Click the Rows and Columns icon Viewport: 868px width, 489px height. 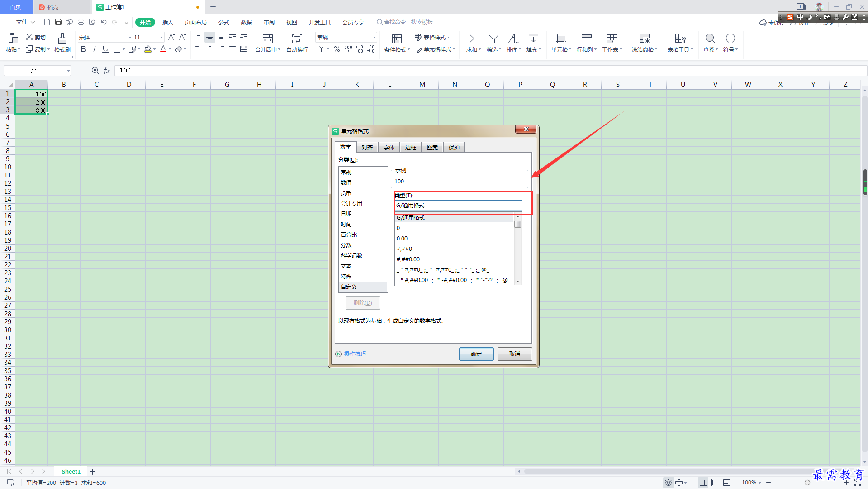pyautogui.click(x=586, y=38)
